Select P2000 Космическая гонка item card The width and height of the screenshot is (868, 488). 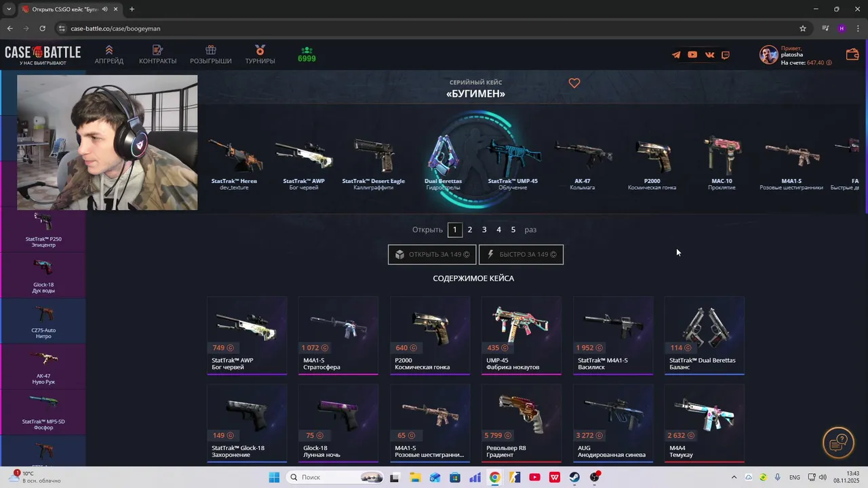430,335
